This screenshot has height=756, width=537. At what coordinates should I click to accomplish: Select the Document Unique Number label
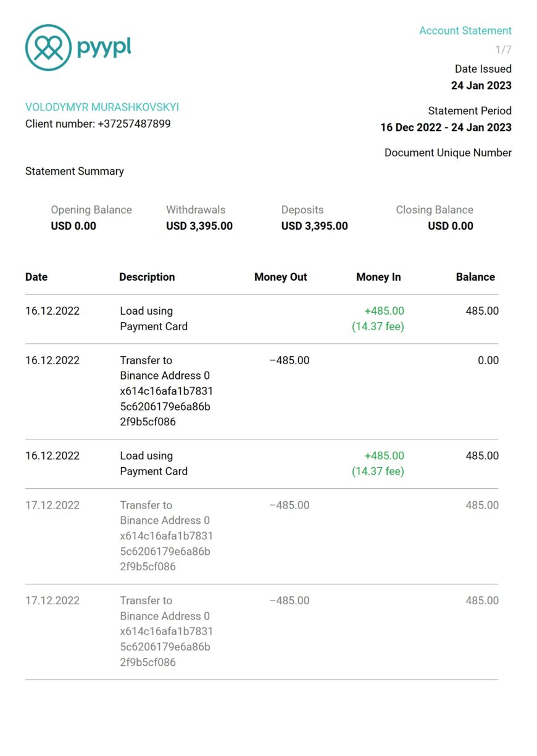point(448,153)
